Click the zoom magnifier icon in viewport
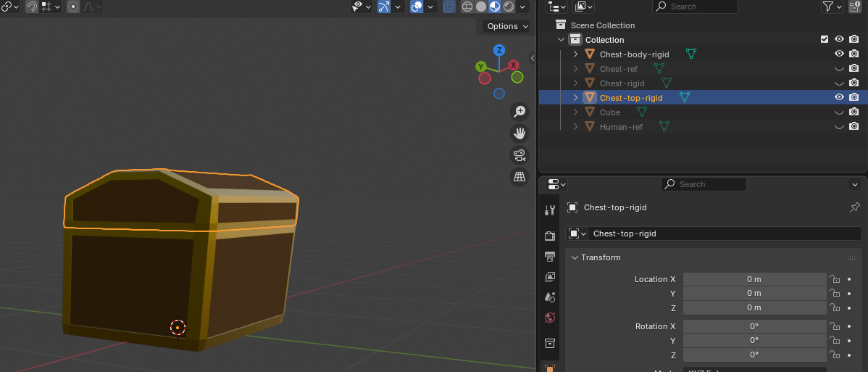This screenshot has width=868, height=372. 519,112
